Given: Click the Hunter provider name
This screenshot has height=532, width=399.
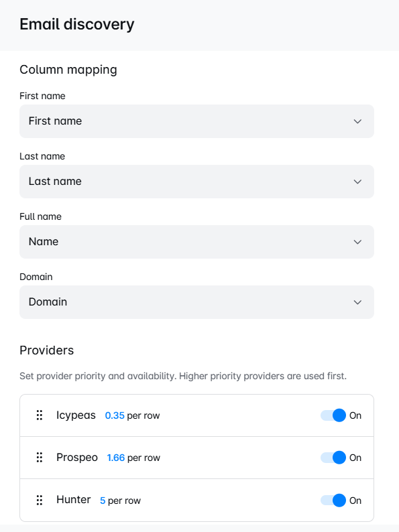Looking at the screenshot, I should (x=73, y=500).
